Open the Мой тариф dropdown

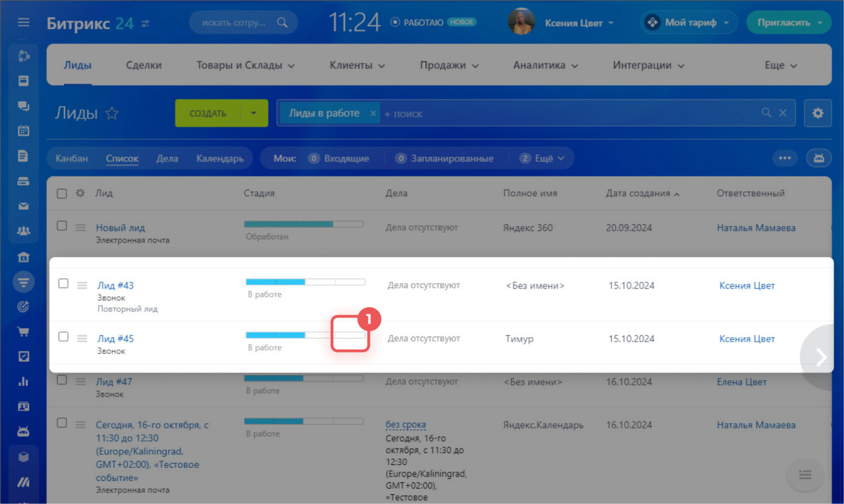click(x=689, y=22)
